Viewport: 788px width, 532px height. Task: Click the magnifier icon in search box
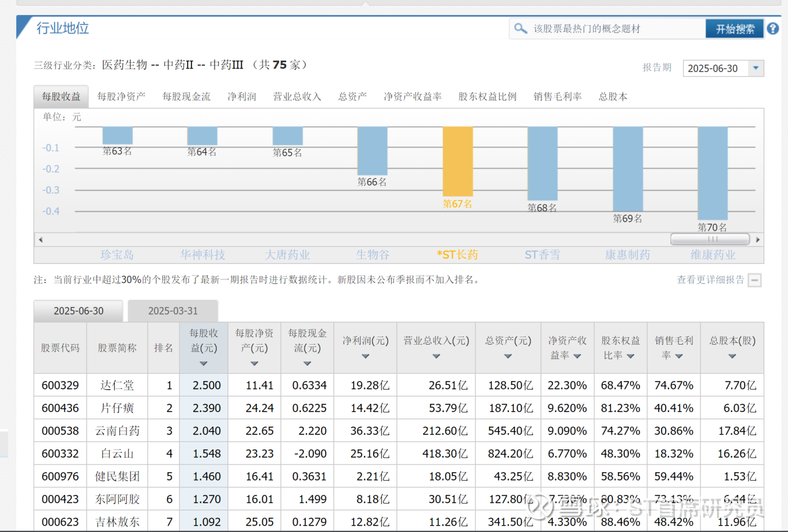(520, 28)
